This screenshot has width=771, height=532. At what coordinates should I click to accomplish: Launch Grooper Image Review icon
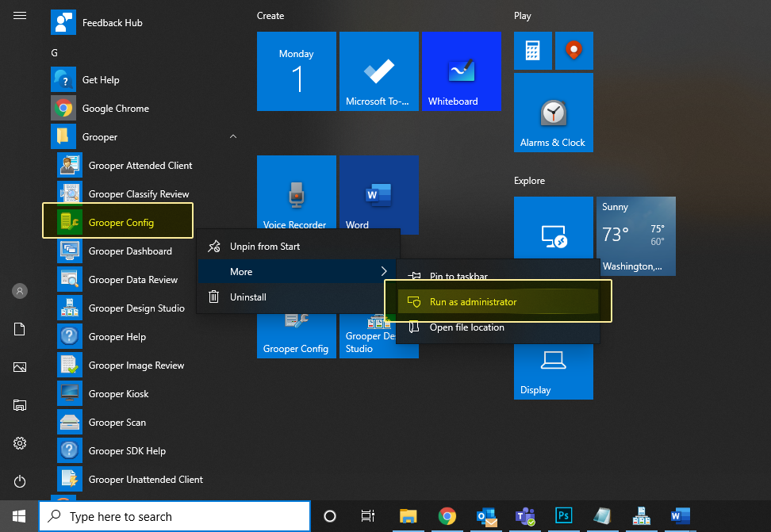click(70, 366)
